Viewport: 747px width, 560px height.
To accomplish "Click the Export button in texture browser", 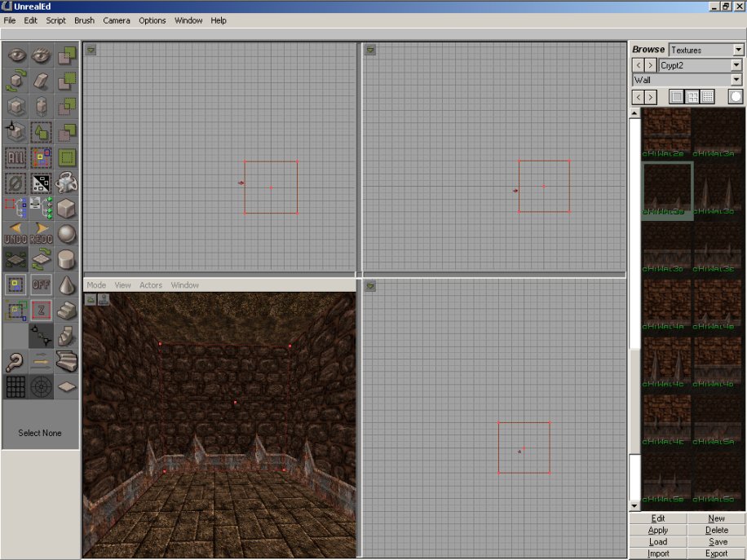I will (717, 553).
